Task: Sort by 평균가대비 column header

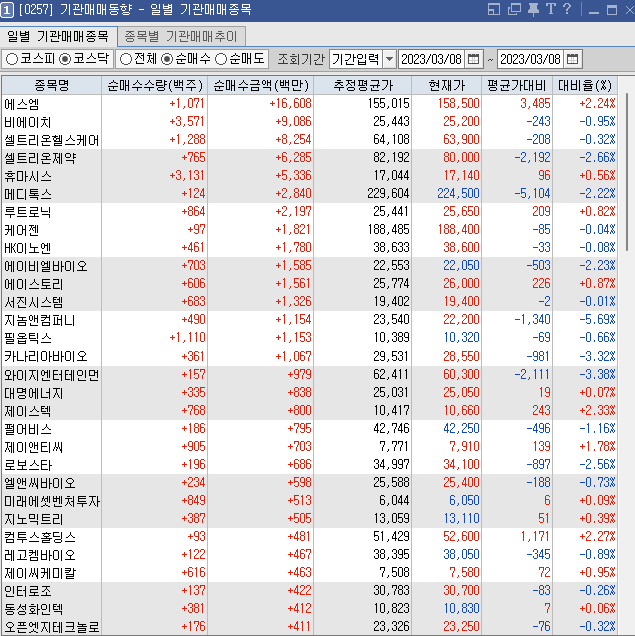Action: (517, 85)
